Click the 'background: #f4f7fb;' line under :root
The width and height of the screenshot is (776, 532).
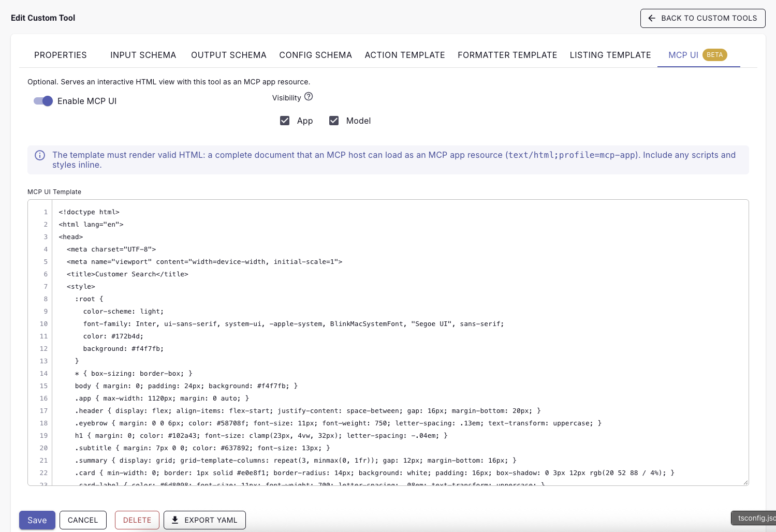point(123,349)
